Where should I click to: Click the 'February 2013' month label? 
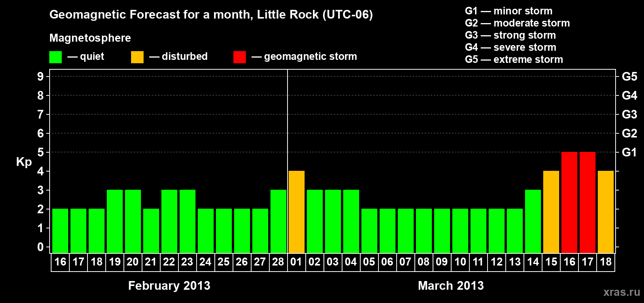(169, 286)
